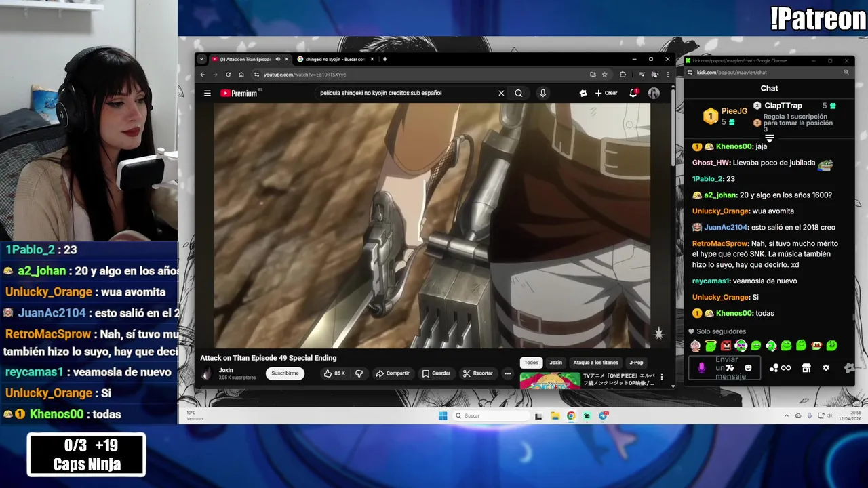Go back in the YouTube window

click(x=202, y=75)
